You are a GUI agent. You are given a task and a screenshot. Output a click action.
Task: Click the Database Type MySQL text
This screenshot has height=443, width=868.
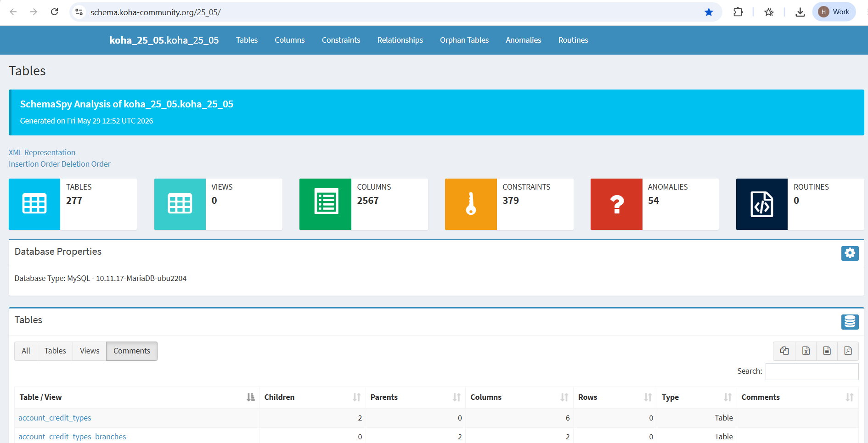tap(101, 278)
